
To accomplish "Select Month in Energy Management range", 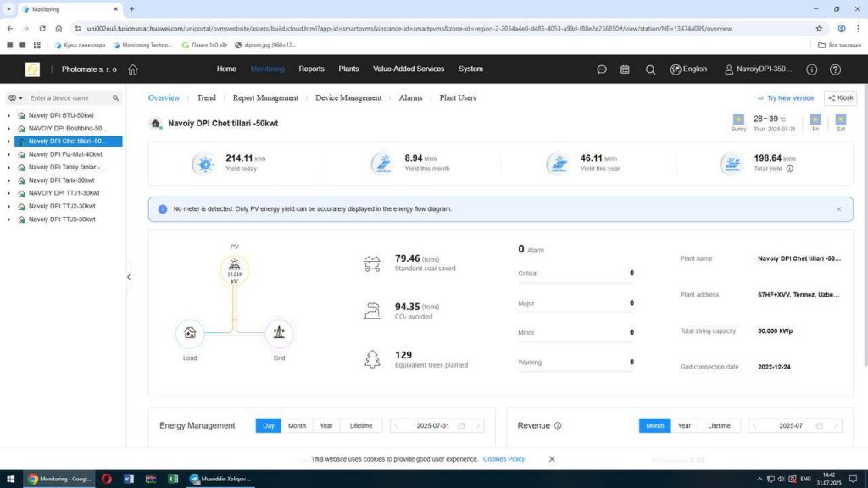I will pyautogui.click(x=297, y=425).
